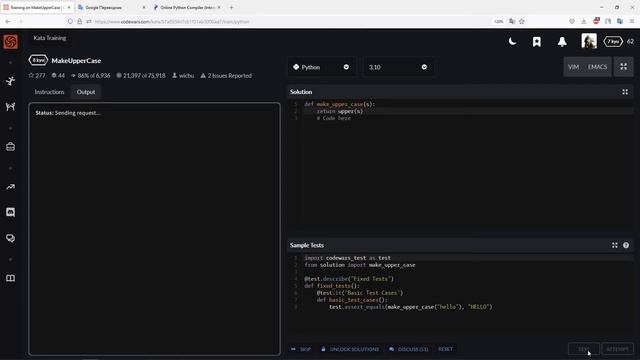Open the Chat sidebar icon
The image size is (640, 360).
(11, 212)
